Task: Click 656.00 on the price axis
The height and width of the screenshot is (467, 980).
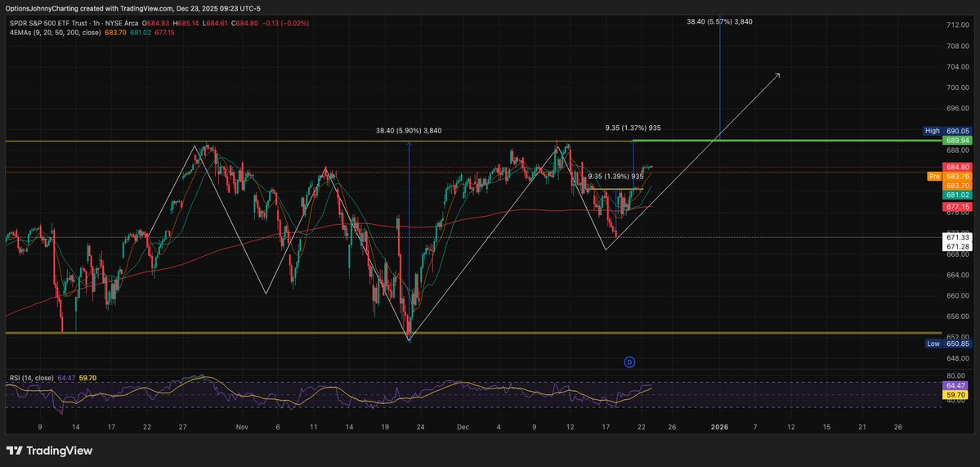Action: click(957, 317)
